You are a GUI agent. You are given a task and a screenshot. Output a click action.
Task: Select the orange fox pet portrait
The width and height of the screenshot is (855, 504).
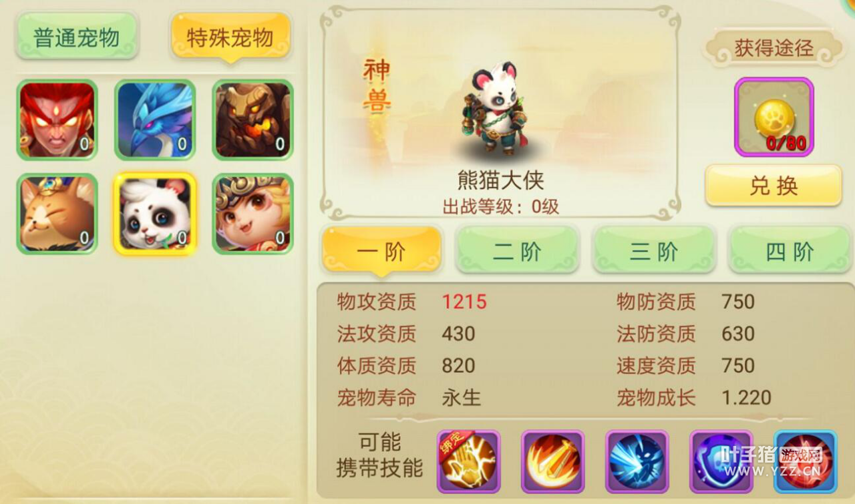coord(57,214)
